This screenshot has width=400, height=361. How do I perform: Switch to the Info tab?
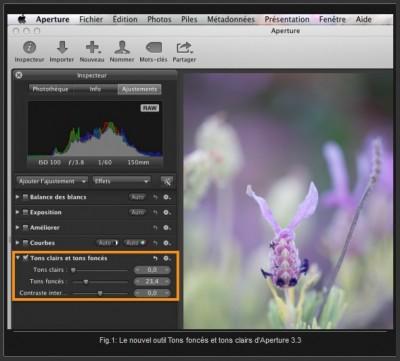[x=95, y=89]
